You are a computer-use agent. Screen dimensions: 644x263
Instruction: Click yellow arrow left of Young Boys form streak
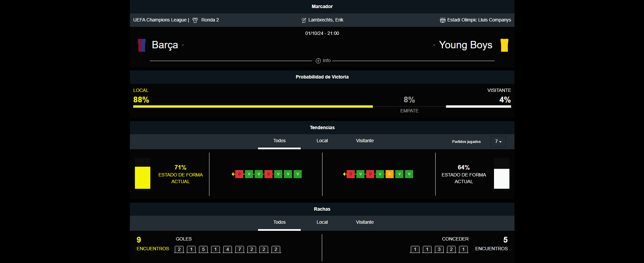344,174
